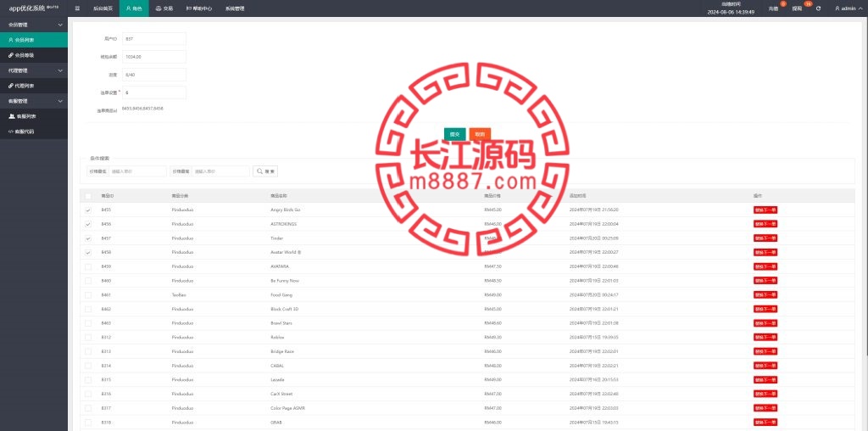Click the 'CarX Street' product name
The width and height of the screenshot is (868, 431).
click(281, 394)
